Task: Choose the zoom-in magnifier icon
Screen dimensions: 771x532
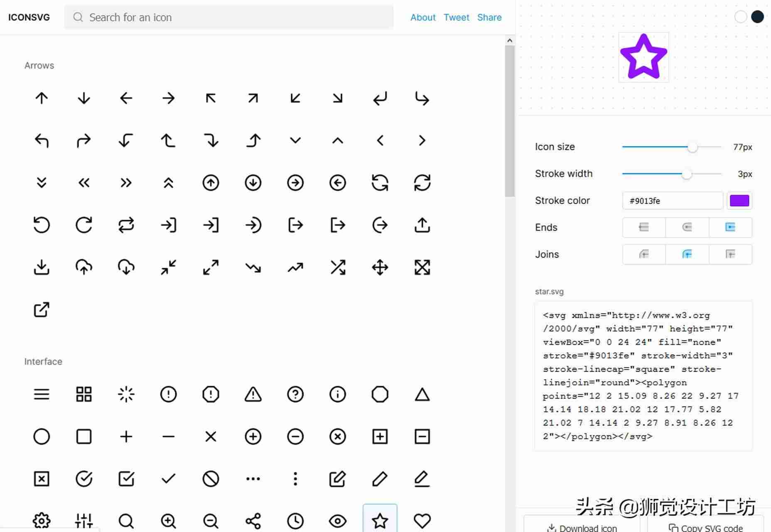Action: [x=168, y=521]
